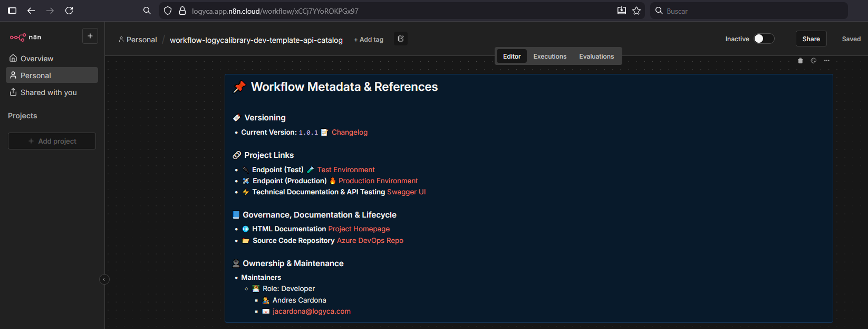Click the Buscar search field
868x329 pixels.
coord(749,11)
